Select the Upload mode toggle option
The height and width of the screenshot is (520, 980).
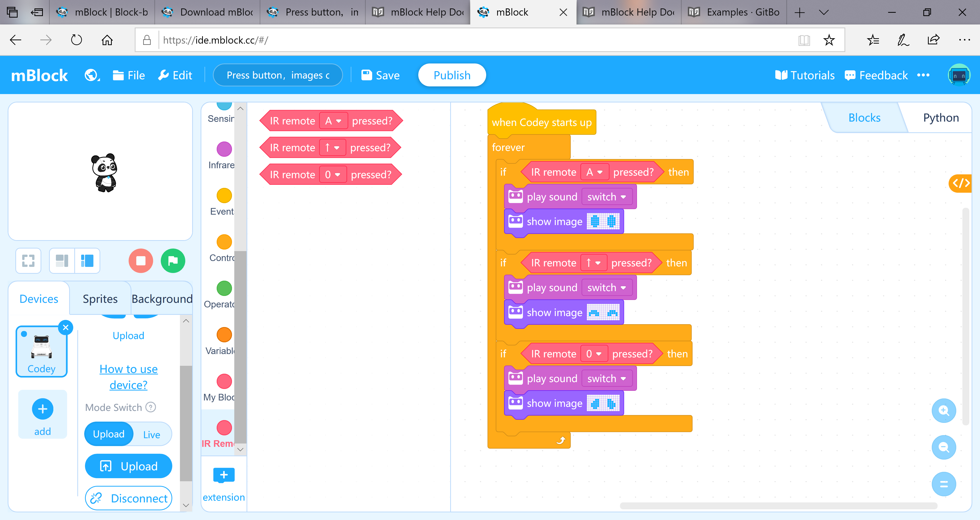click(x=109, y=434)
